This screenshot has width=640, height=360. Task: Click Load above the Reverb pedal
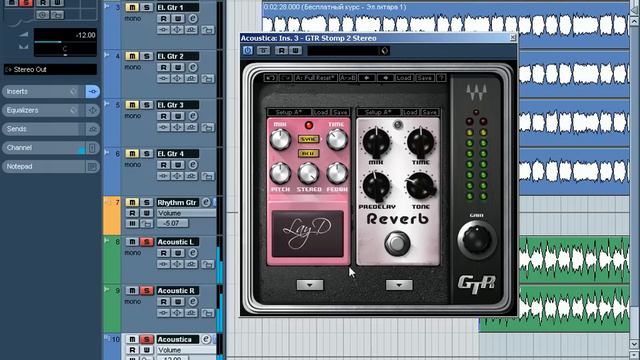pos(410,112)
